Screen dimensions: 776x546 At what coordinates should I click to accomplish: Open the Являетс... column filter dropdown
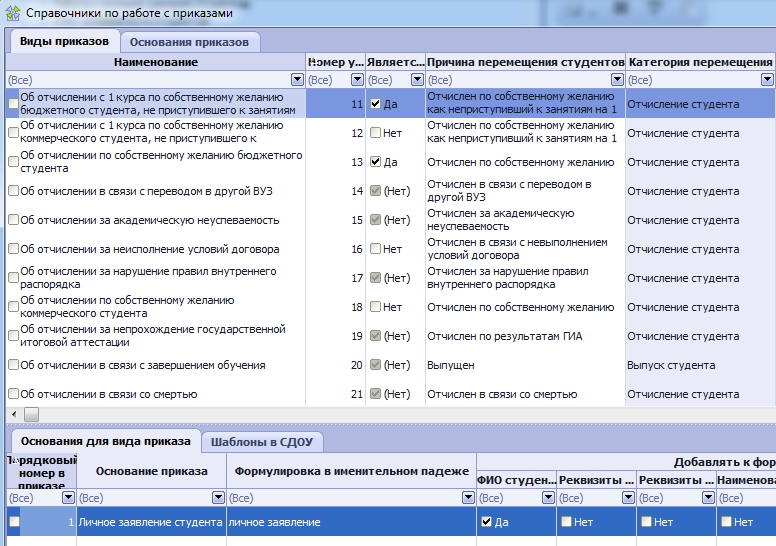[418, 79]
